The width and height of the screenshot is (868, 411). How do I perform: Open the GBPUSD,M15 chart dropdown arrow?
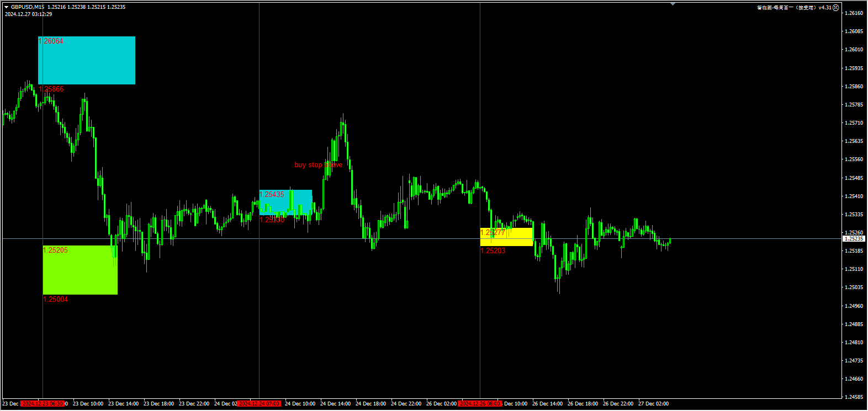(7, 7)
